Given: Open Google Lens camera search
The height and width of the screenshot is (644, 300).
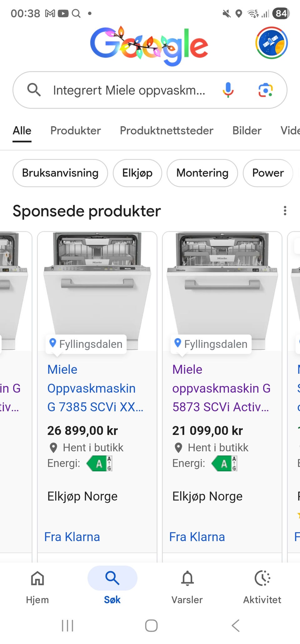Looking at the screenshot, I should 265,90.
